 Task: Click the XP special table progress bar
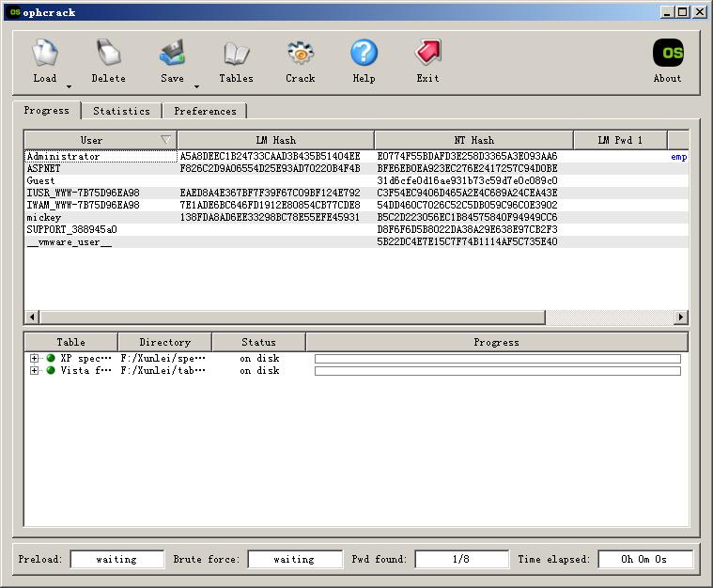498,359
